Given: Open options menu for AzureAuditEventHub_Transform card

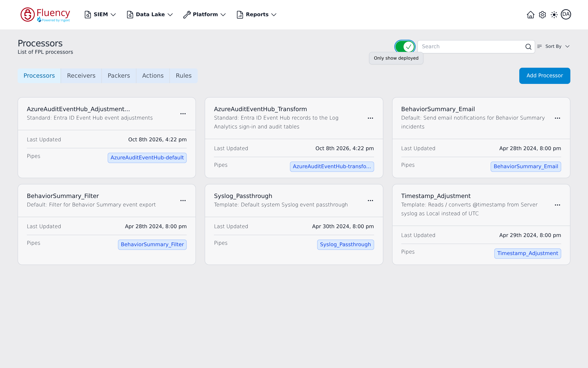Looking at the screenshot, I should (x=370, y=118).
